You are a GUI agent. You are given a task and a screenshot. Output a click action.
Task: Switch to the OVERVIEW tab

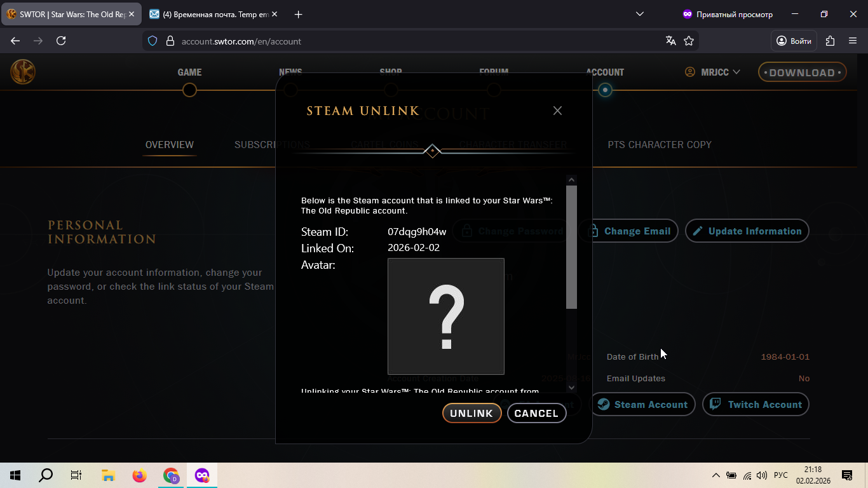point(170,145)
